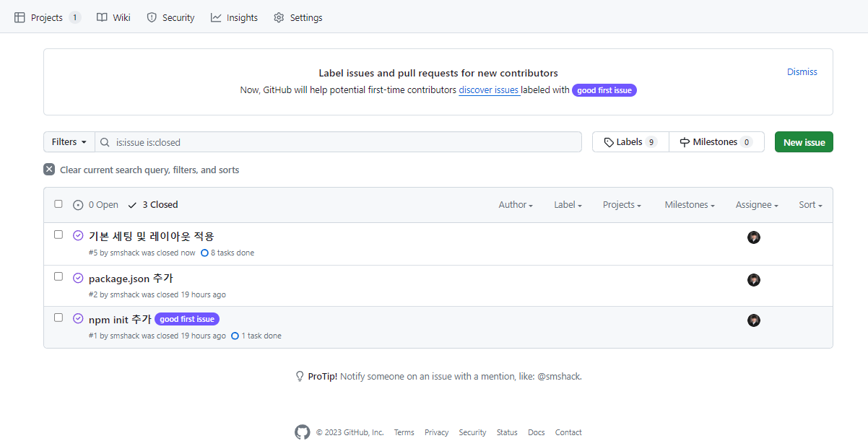Expand the Author filter dropdown
868x446 pixels.
pos(516,205)
